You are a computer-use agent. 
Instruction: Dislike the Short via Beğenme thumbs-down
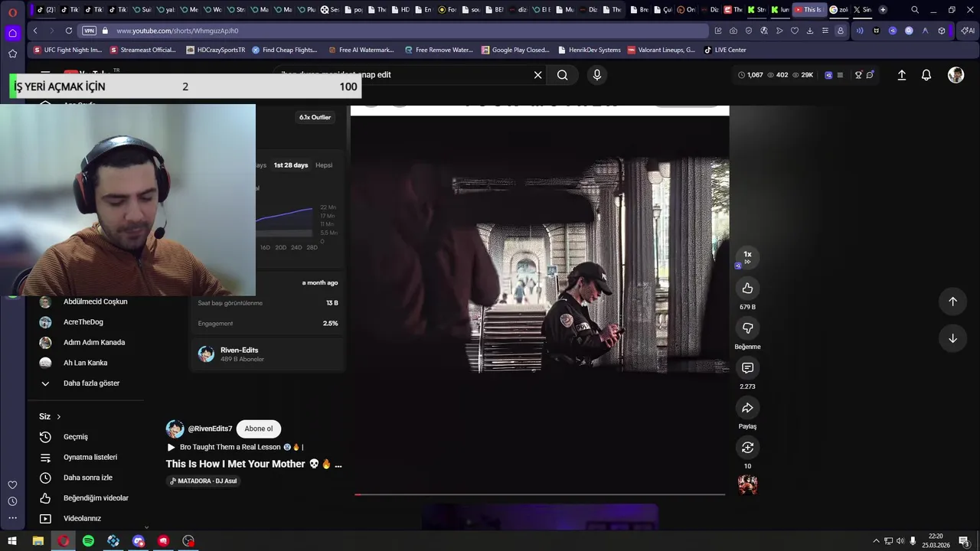tap(747, 328)
